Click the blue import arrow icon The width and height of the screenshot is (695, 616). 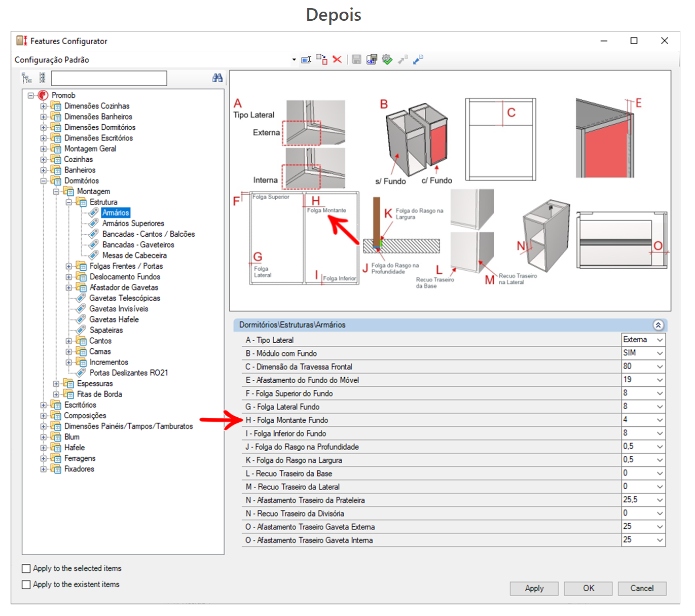pos(418,60)
